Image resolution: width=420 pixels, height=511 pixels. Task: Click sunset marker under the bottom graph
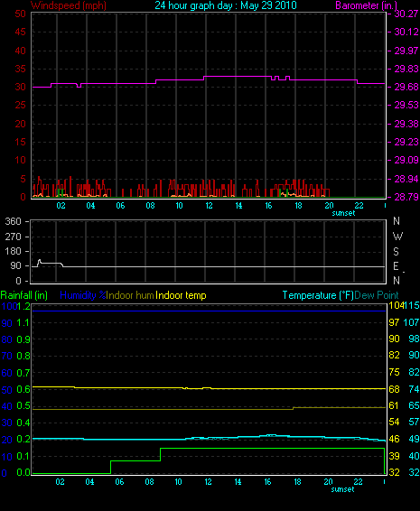click(342, 489)
